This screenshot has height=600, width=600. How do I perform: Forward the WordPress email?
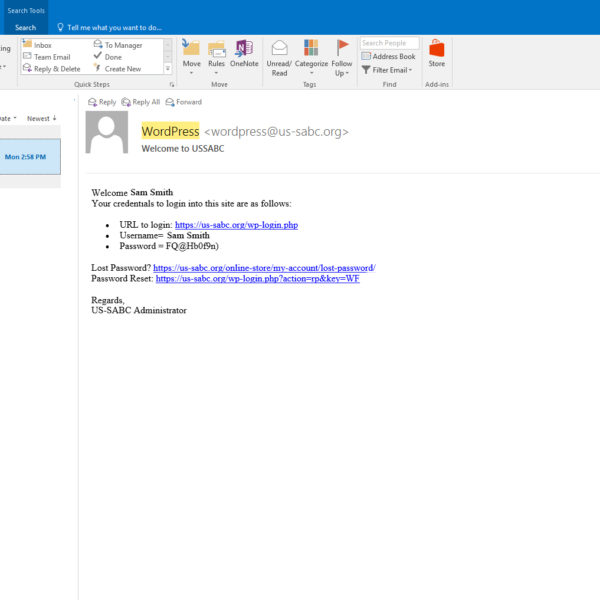[183, 102]
